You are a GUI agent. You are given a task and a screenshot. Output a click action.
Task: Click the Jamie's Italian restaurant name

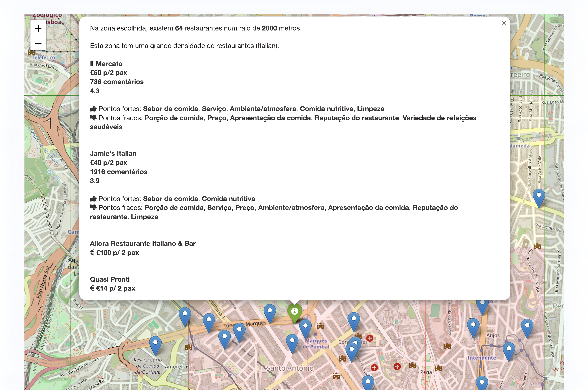point(113,154)
